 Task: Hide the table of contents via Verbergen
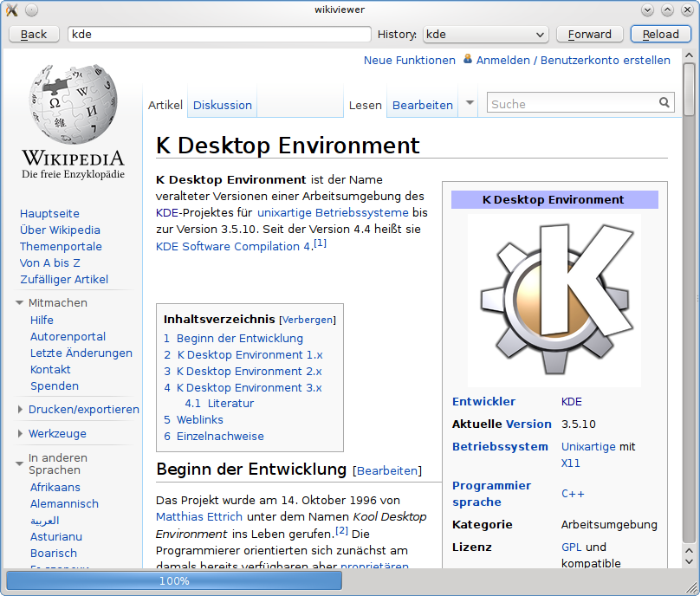308,321
